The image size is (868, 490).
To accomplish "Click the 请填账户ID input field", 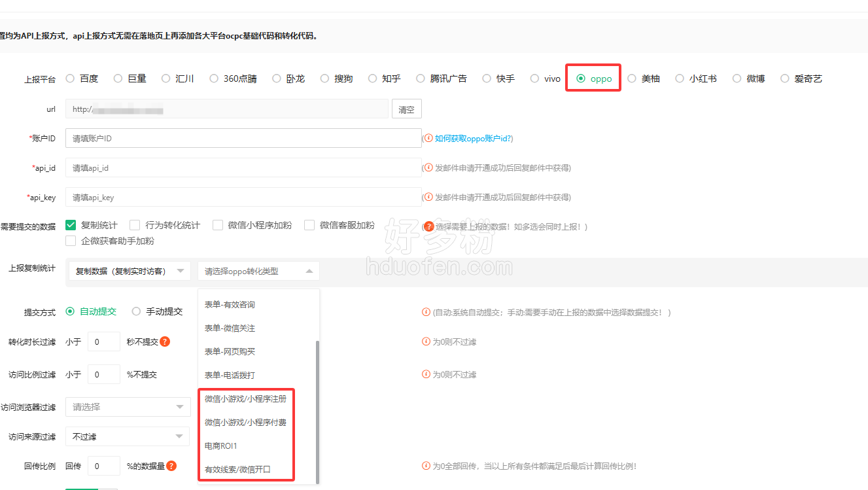I will click(x=243, y=138).
